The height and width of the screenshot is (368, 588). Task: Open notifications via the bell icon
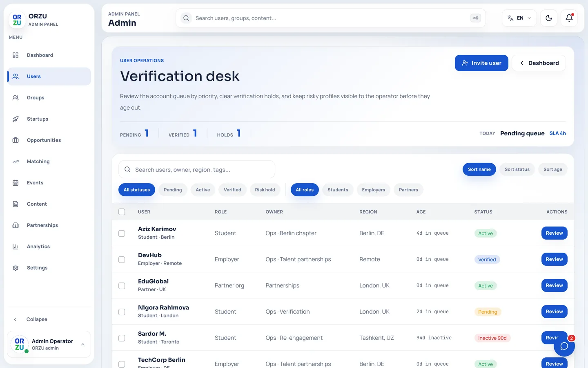569,18
